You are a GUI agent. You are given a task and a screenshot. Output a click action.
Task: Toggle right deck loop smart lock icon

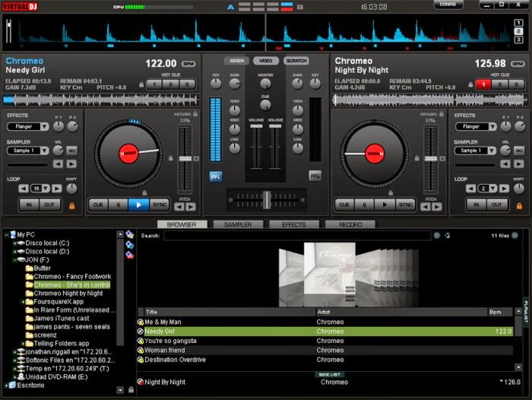tap(519, 206)
